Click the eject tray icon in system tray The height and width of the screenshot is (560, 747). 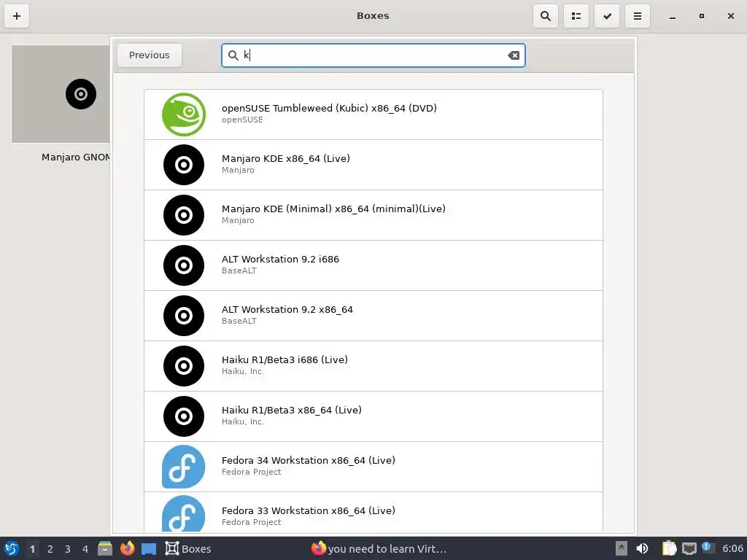click(622, 548)
